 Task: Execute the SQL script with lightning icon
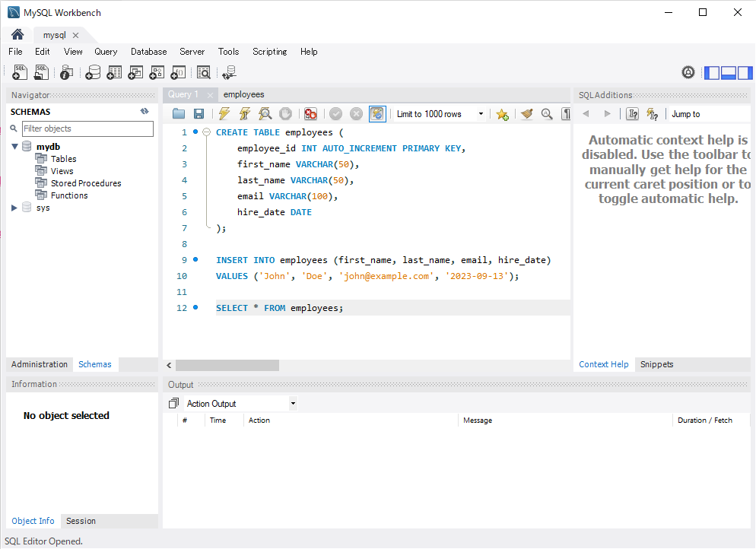tap(224, 114)
